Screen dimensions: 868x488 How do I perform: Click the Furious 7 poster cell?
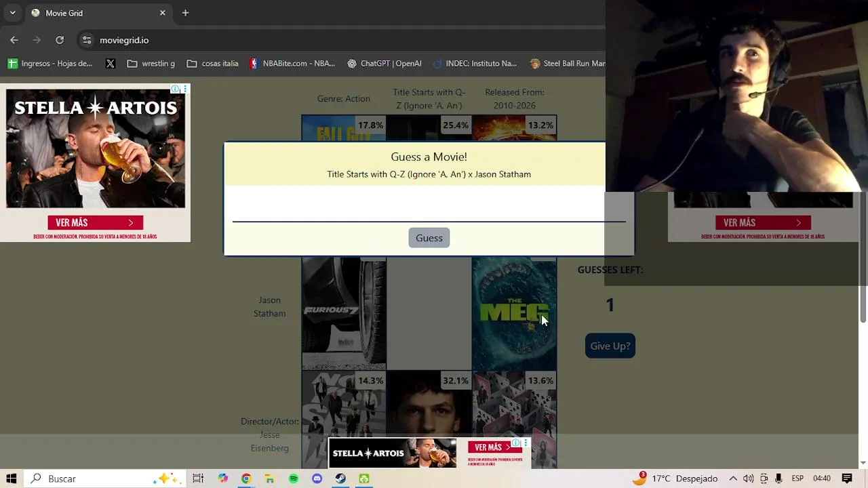tap(344, 313)
